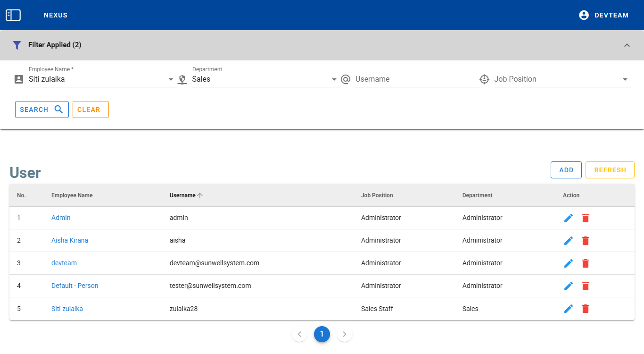Add a new user
Viewport: 644px width, 354px height.
coord(566,170)
